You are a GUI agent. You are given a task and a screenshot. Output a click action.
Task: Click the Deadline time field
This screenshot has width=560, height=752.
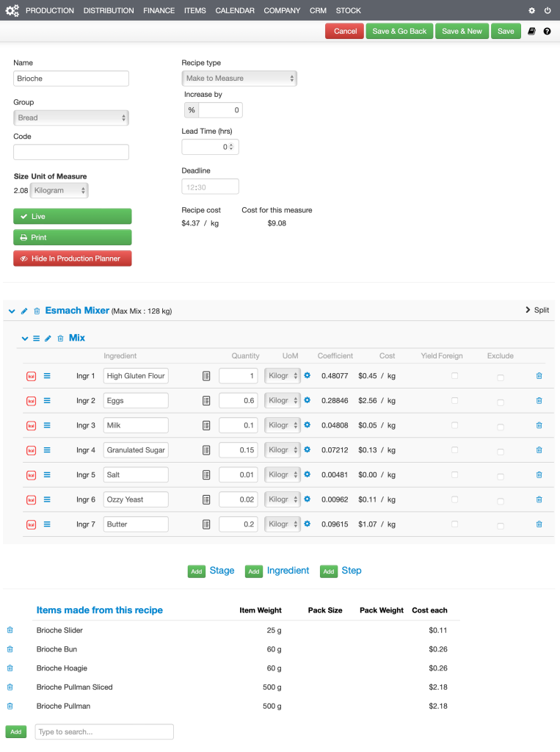pyautogui.click(x=210, y=187)
